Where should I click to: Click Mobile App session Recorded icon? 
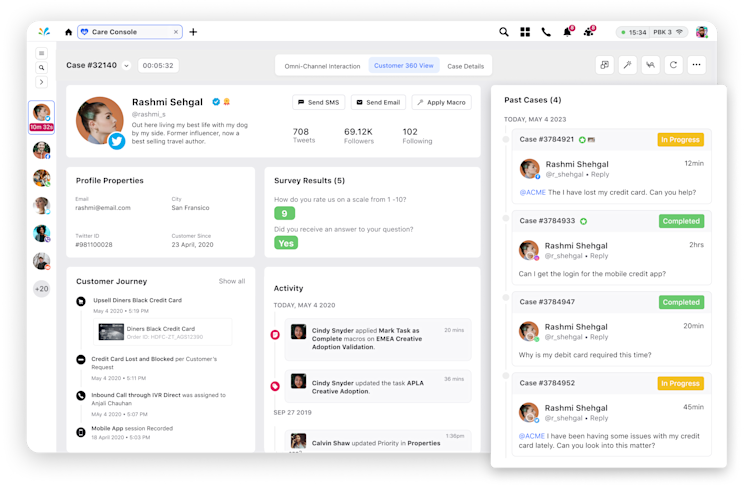81,432
